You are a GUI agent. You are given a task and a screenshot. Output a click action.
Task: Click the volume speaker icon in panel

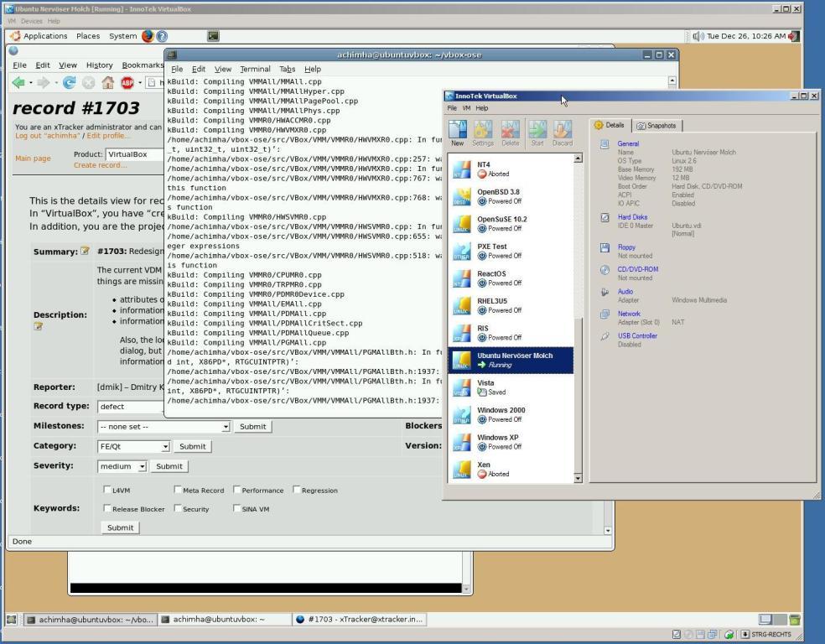click(x=698, y=36)
